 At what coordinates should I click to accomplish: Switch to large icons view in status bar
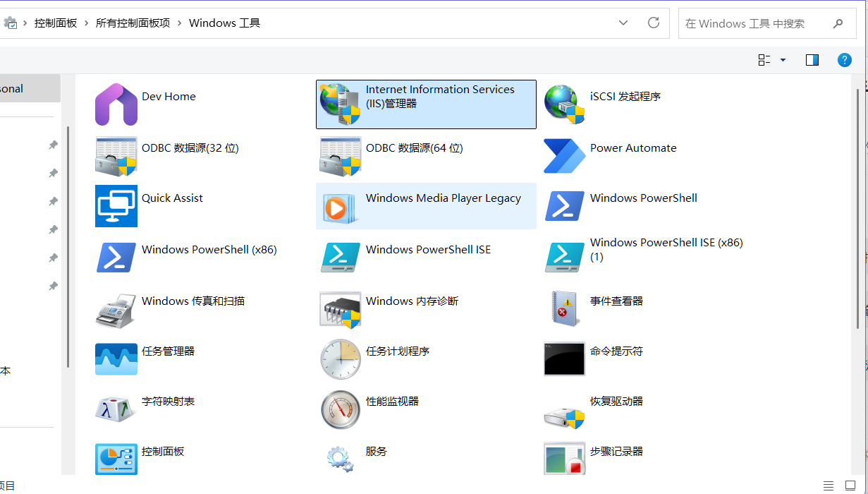coord(850,486)
